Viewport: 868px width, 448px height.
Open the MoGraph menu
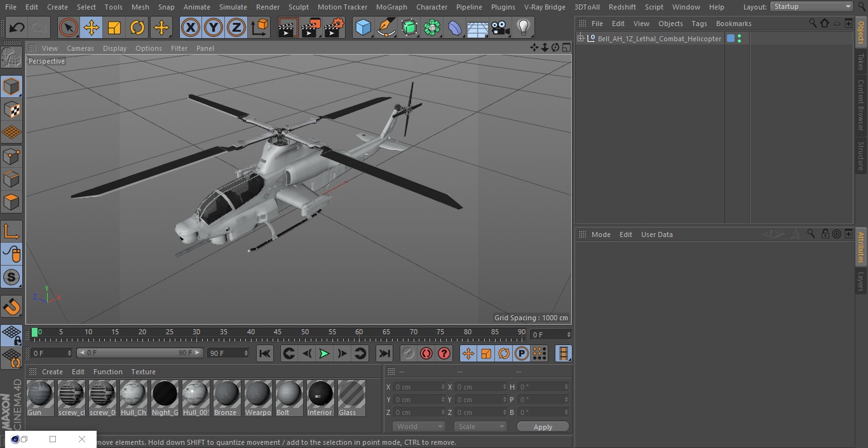click(x=391, y=7)
